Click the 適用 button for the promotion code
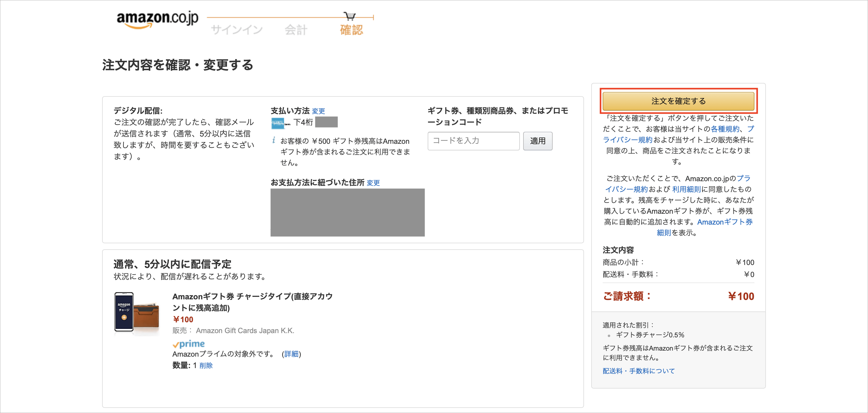The height and width of the screenshot is (413, 868). pyautogui.click(x=538, y=141)
